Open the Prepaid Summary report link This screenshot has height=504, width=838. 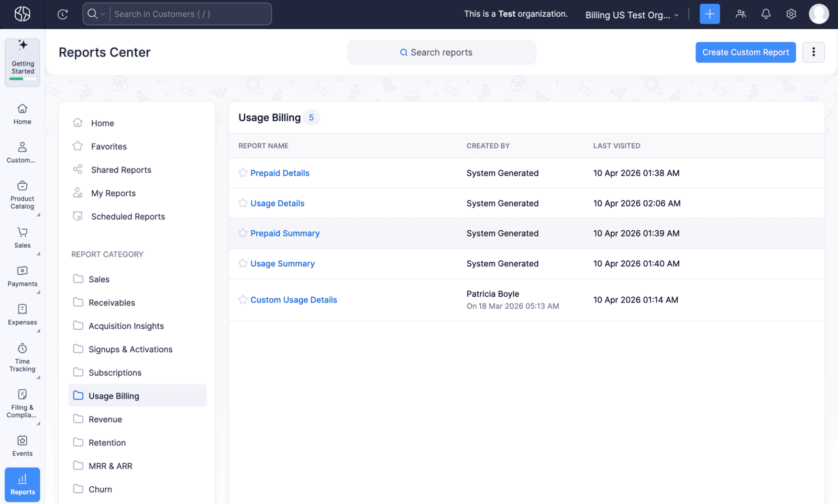(x=285, y=233)
